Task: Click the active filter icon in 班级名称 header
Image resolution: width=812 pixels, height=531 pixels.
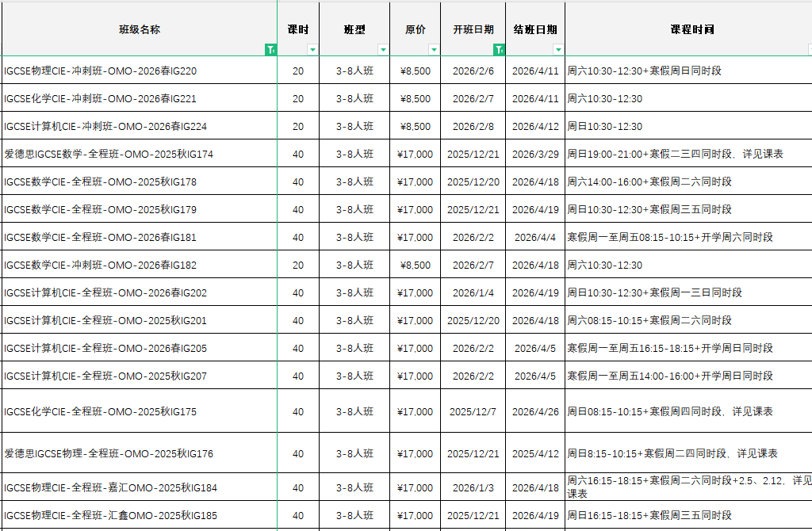Action: point(270,50)
